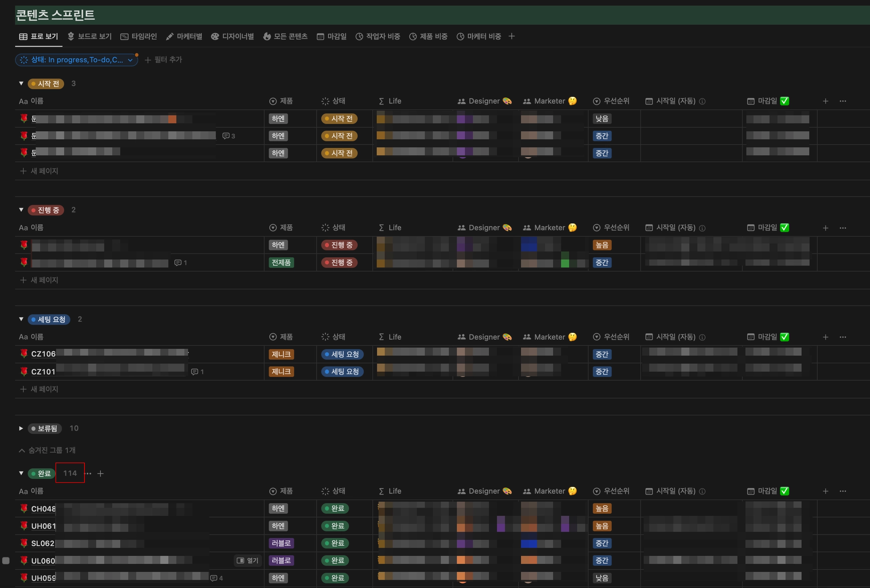Click the comment icon on the CZ101 row
The height and width of the screenshot is (588, 870).
(x=195, y=372)
